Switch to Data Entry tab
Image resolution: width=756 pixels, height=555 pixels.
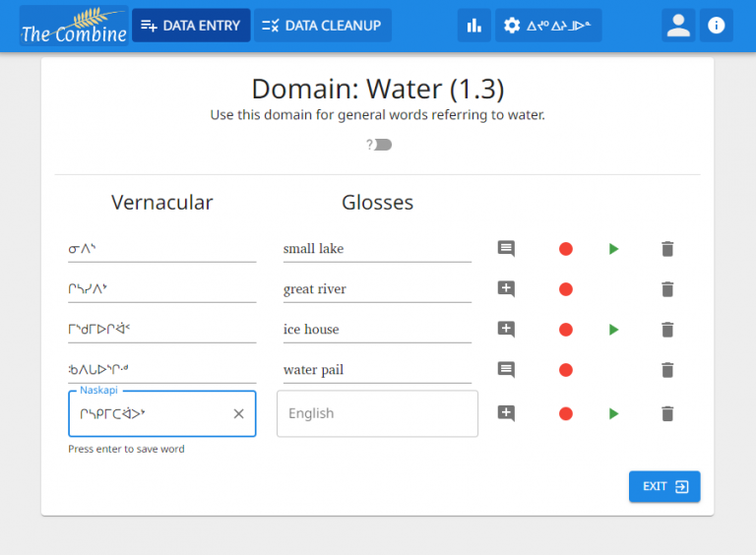(x=191, y=26)
